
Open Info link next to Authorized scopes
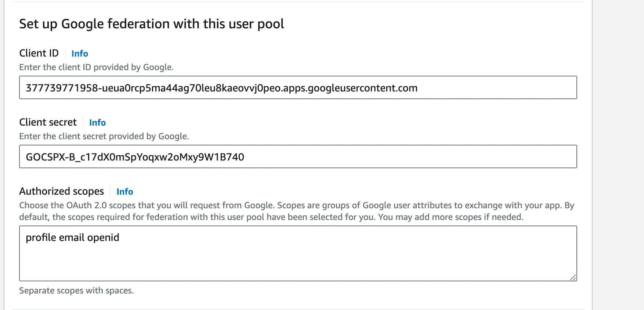tap(125, 192)
